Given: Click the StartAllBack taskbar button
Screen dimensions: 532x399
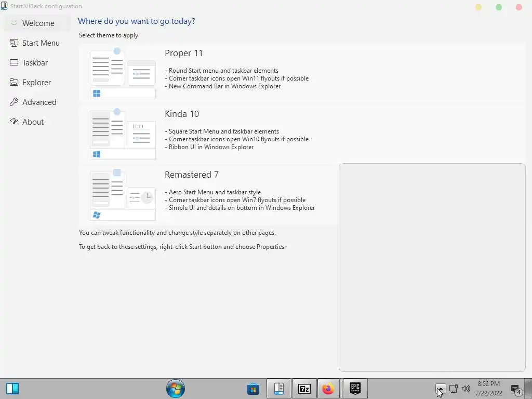Looking at the screenshot, I should [279, 389].
